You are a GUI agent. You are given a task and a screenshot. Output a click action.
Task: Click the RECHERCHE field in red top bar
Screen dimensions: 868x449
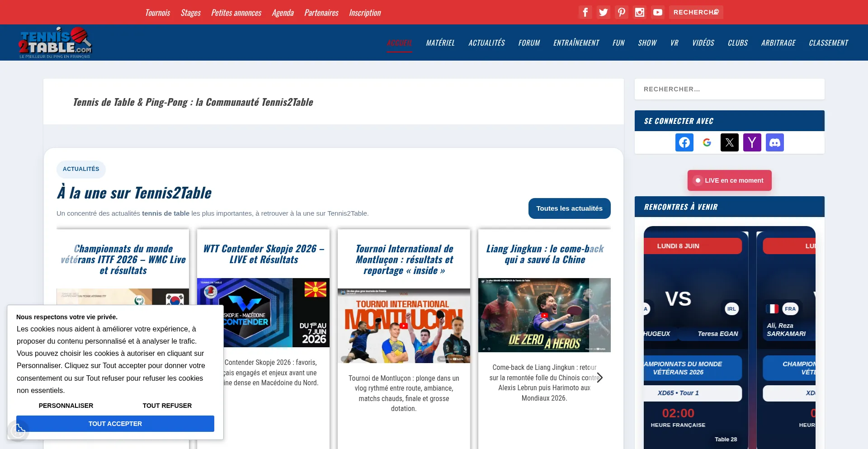pos(696,12)
